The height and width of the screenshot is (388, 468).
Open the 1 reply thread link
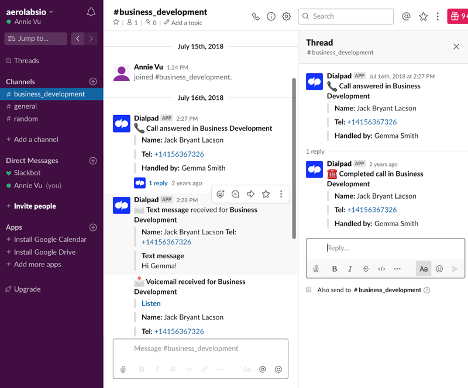158,183
